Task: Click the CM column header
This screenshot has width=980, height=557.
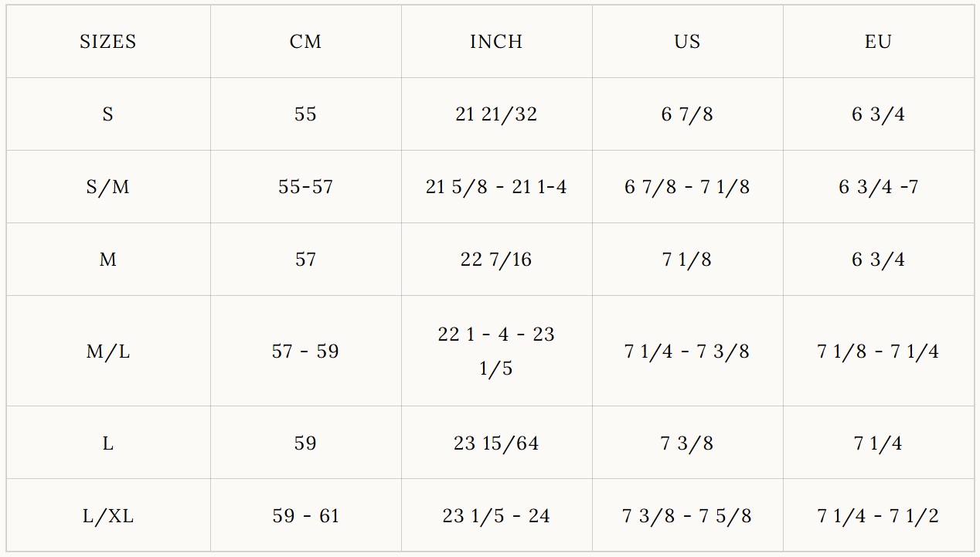Action: tap(305, 42)
